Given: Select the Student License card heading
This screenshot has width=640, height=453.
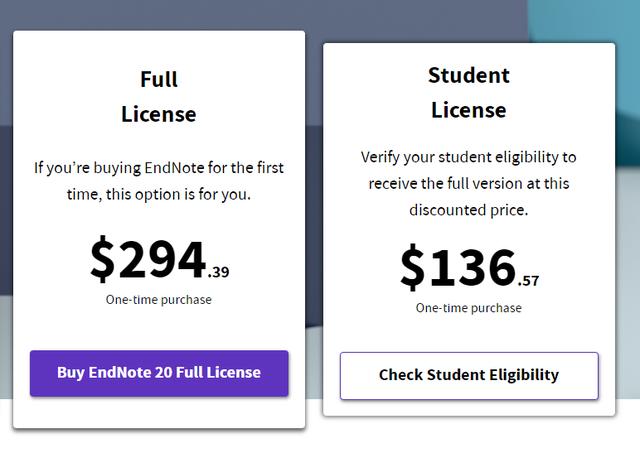Looking at the screenshot, I should click(x=469, y=92).
